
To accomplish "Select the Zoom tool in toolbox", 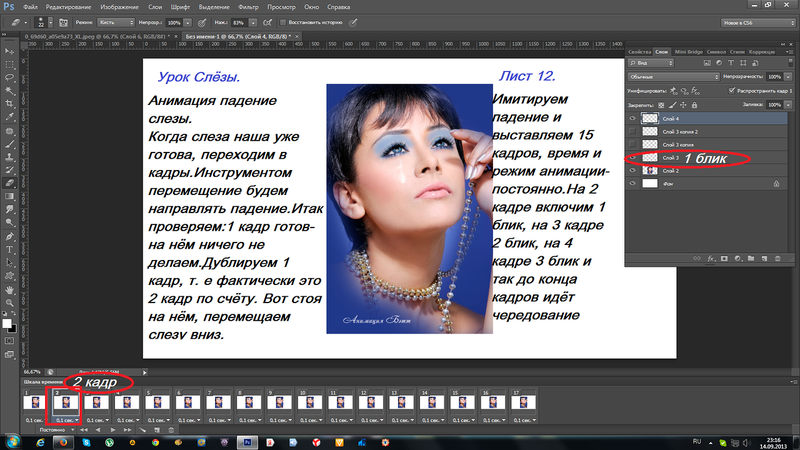I will coord(9,303).
